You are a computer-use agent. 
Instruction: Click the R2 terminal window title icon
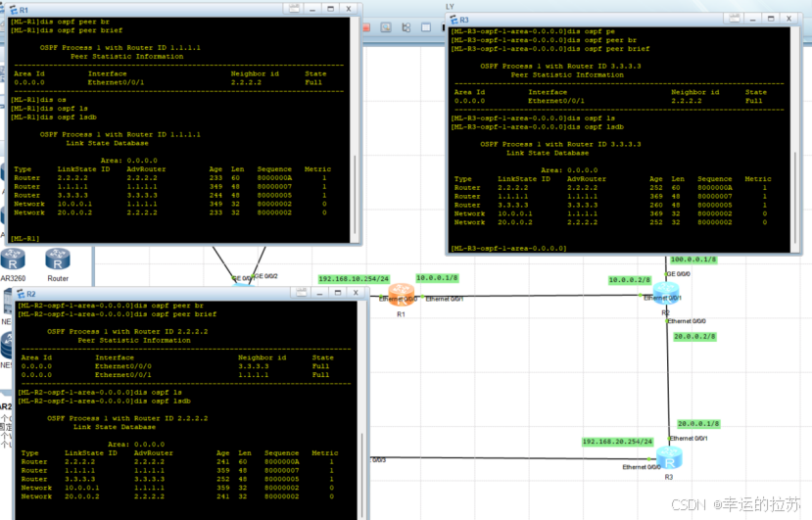pos(21,294)
